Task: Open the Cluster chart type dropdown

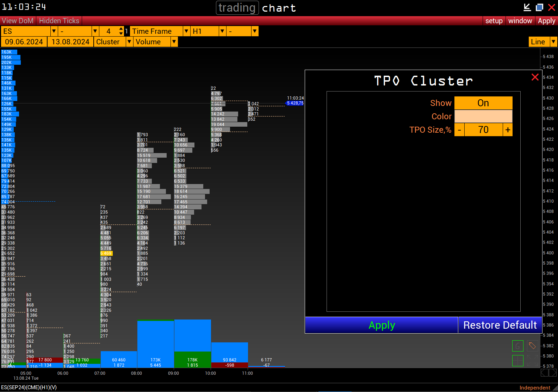Action: 129,42
